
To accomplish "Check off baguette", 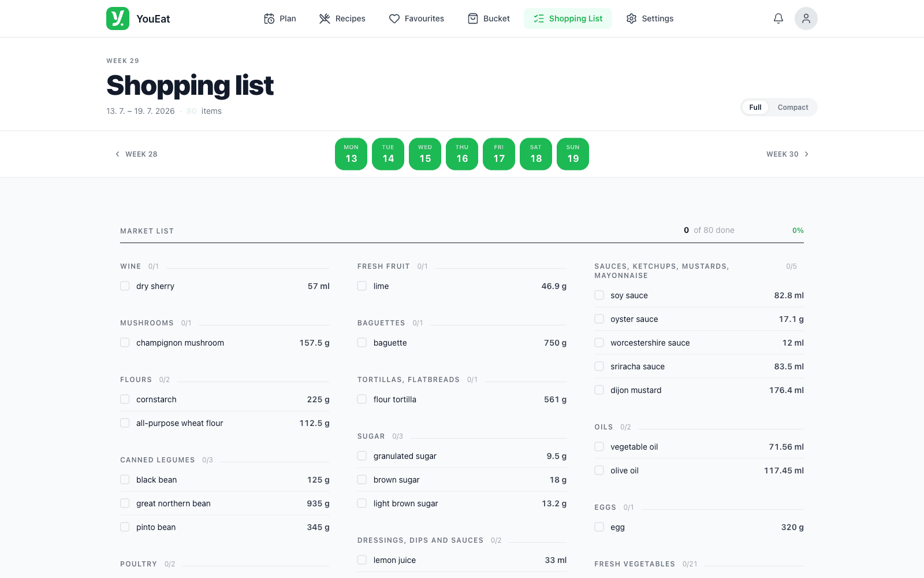I will pyautogui.click(x=362, y=343).
